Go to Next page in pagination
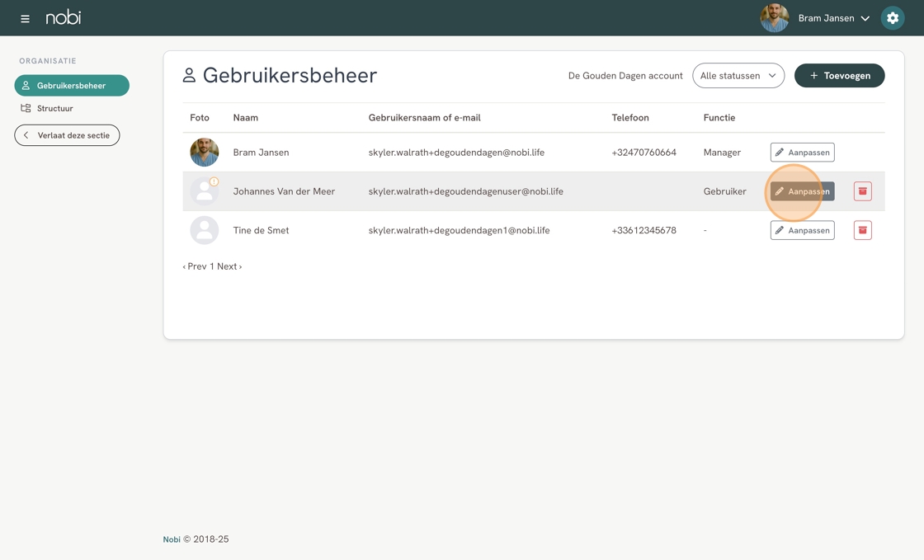 [x=229, y=266]
